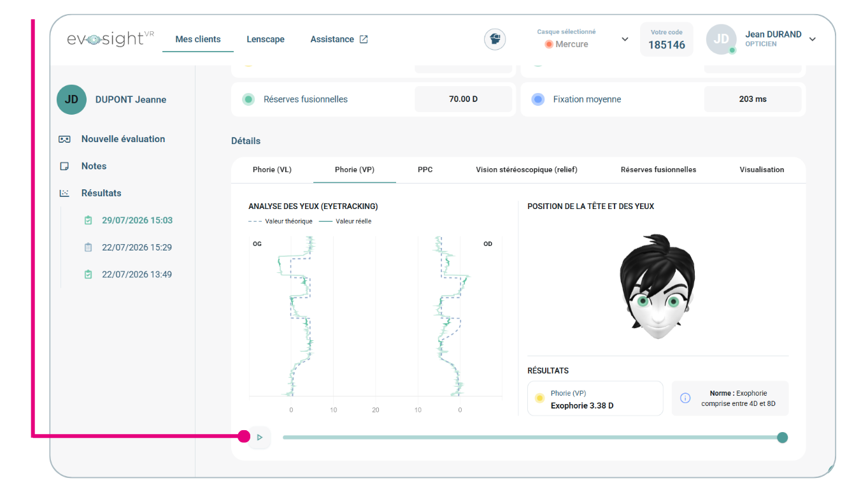Open result 22/07/2026 13:49
Screen dimensions: 868x492
click(137, 275)
